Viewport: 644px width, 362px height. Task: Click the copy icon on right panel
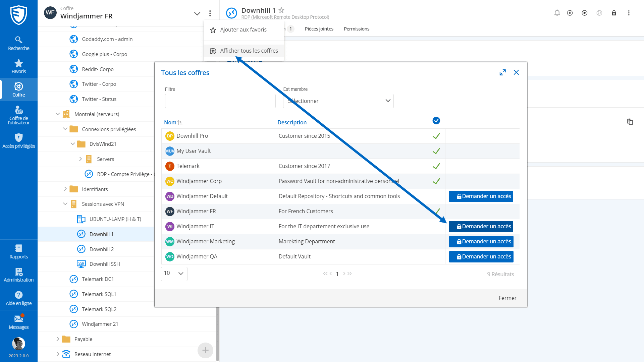630,122
